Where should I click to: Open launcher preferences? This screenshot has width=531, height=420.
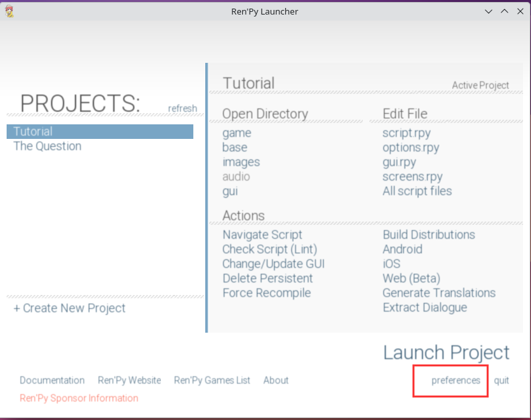pyautogui.click(x=456, y=380)
